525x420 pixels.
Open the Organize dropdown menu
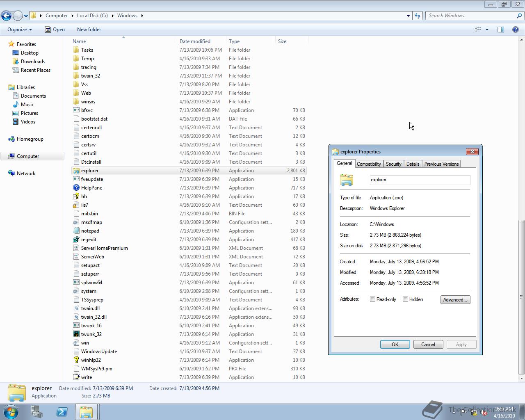pos(20,30)
